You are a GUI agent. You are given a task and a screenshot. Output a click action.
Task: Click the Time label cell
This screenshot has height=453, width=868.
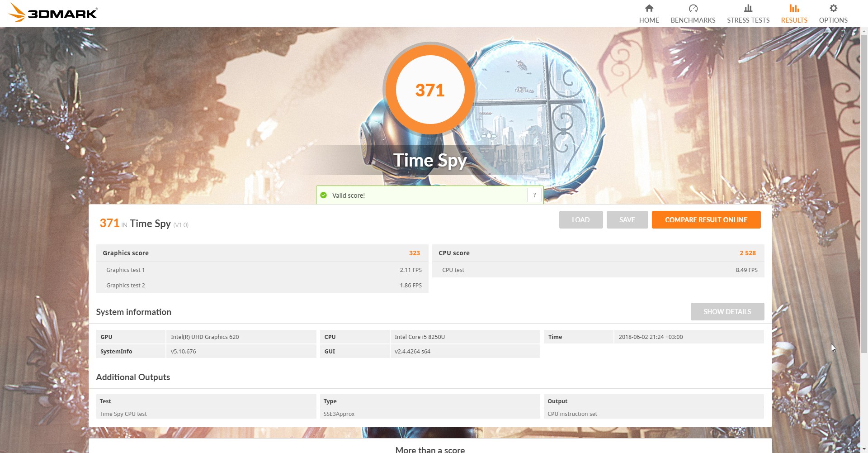[578, 337]
